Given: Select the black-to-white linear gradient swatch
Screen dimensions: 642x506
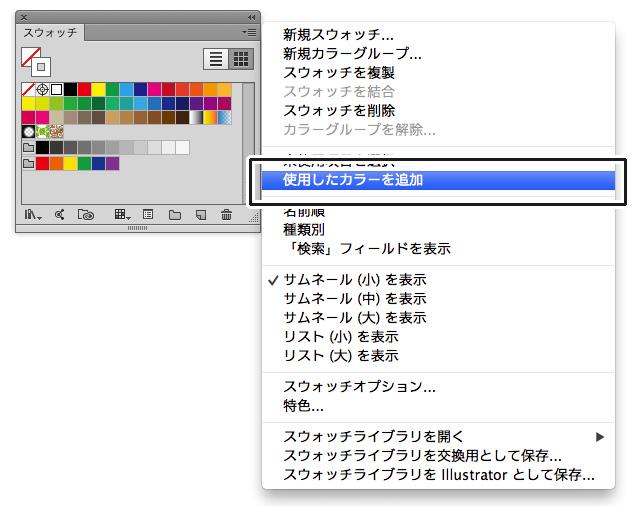Looking at the screenshot, I should (196, 117).
